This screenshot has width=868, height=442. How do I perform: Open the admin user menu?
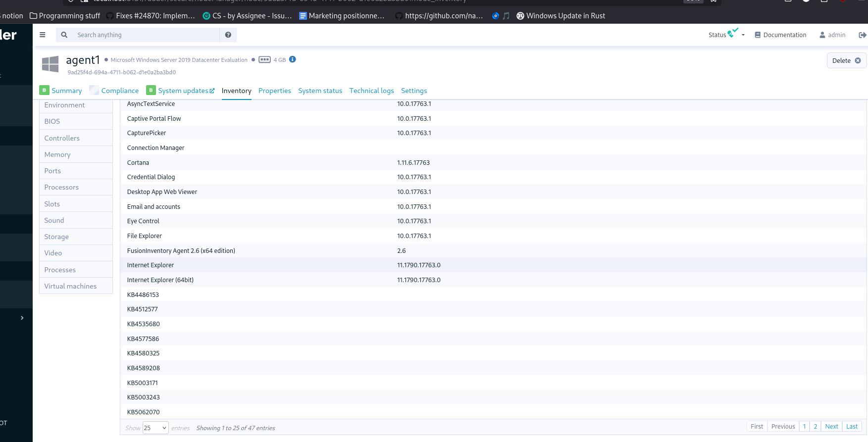(832, 35)
